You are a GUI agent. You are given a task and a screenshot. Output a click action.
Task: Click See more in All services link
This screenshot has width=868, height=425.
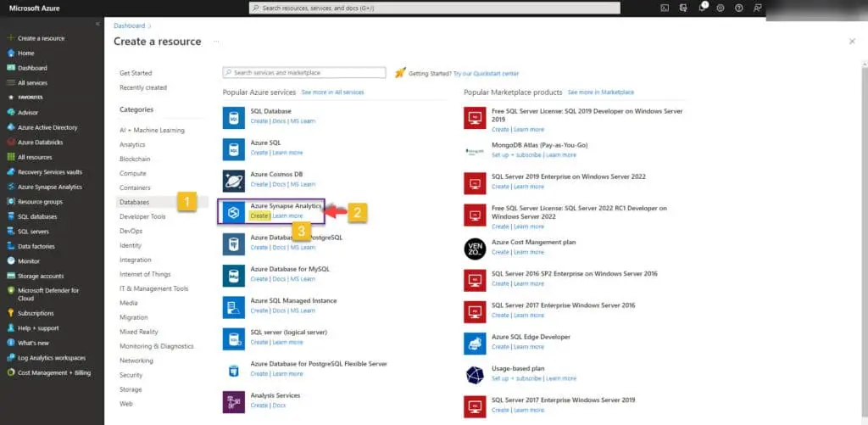(332, 92)
